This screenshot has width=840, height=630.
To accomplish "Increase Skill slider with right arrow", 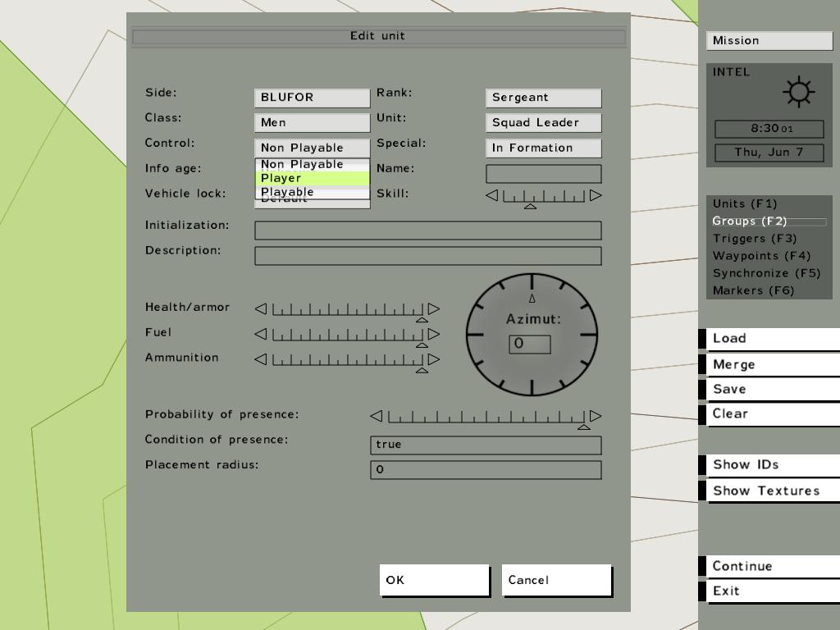I will [596, 195].
